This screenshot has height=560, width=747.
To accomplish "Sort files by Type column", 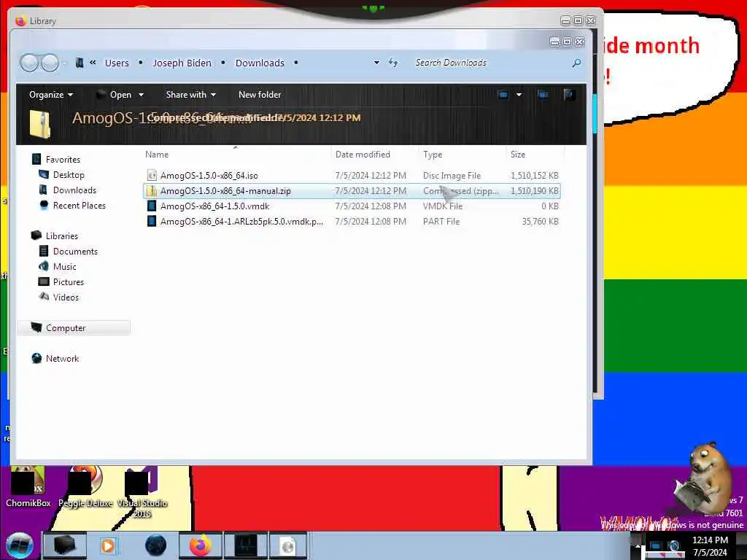I will point(462,155).
